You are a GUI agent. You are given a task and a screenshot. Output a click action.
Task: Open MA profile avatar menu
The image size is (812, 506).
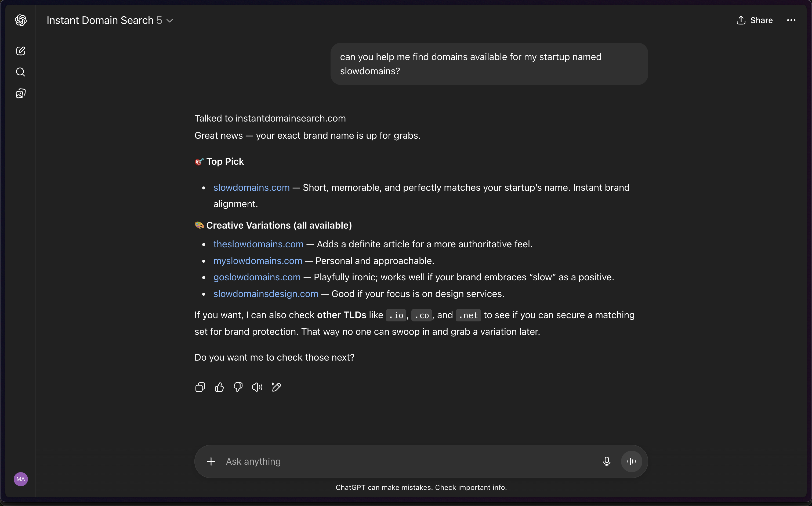click(x=21, y=479)
